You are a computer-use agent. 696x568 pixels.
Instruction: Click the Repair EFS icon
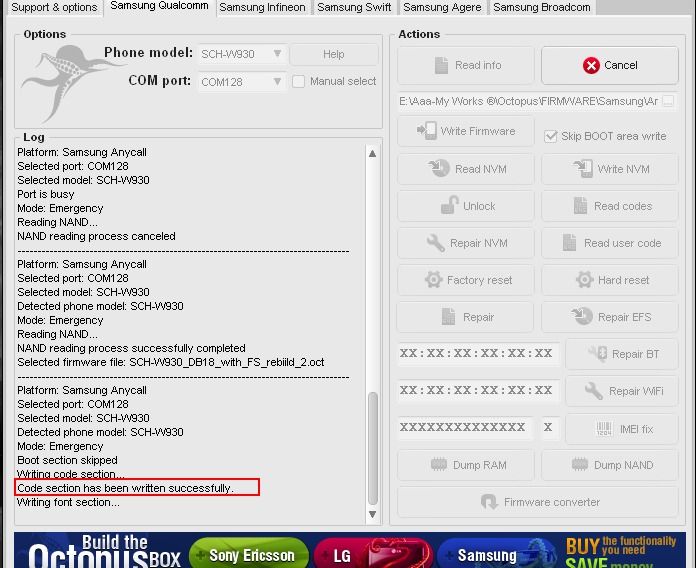coord(582,316)
